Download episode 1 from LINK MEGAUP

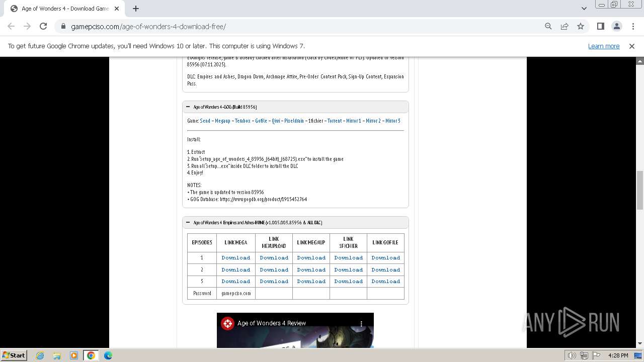[x=311, y=257]
